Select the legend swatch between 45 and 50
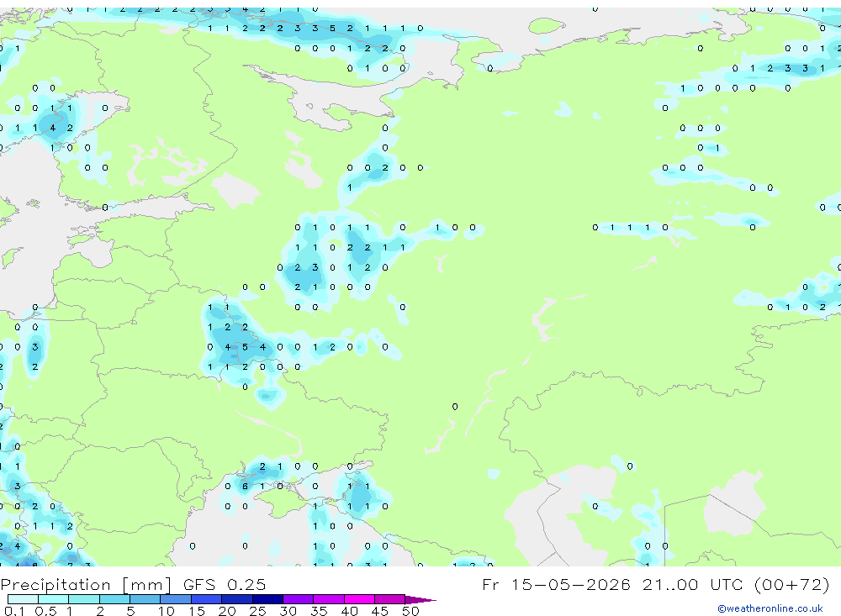Viewport: 841px width, 616px height. coord(390,599)
